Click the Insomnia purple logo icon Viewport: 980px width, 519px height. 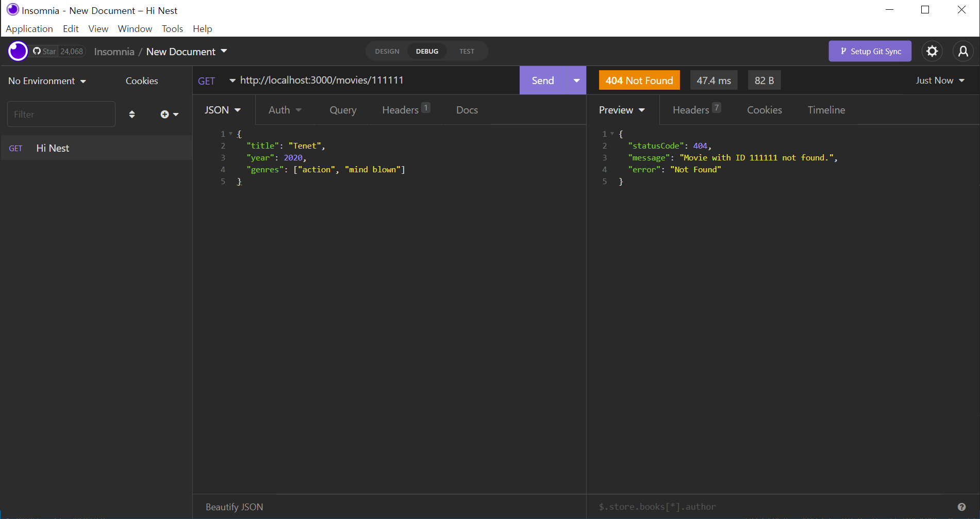point(18,51)
